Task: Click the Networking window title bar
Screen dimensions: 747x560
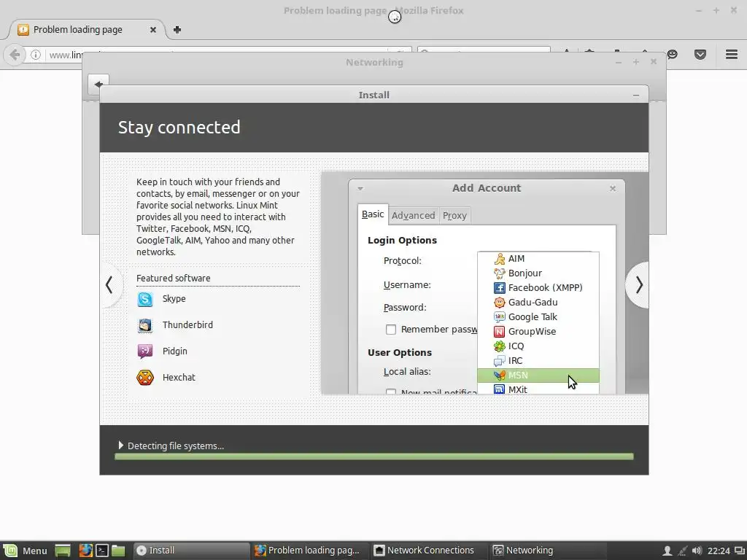Action: [x=374, y=63]
